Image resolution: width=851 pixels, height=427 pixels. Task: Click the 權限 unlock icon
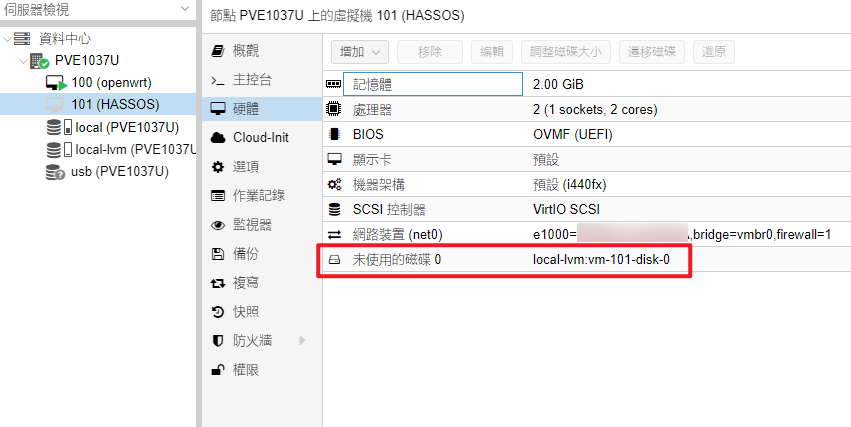(218, 370)
